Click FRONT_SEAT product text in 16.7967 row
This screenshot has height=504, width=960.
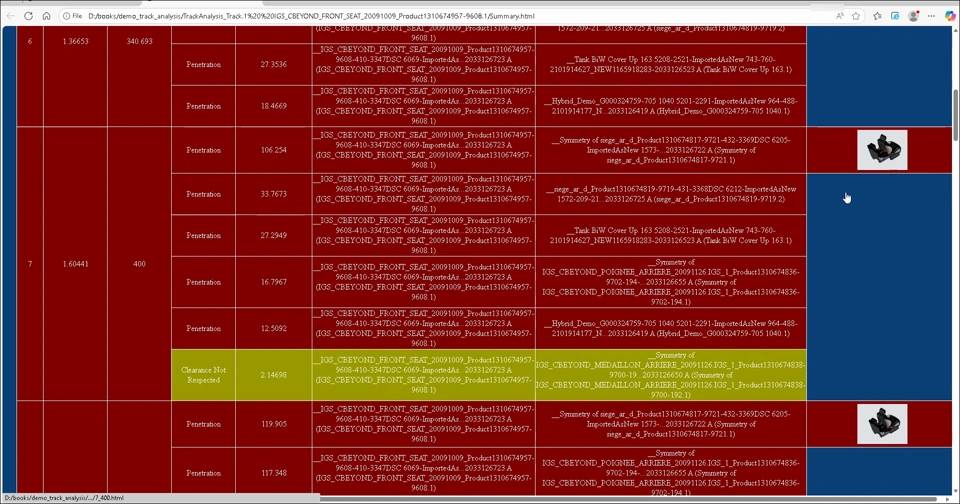424,282
